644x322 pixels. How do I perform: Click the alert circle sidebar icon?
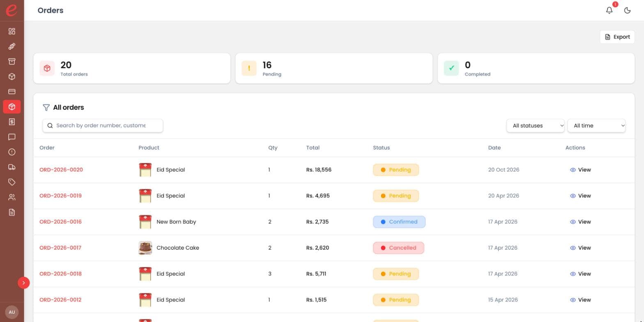click(x=12, y=152)
